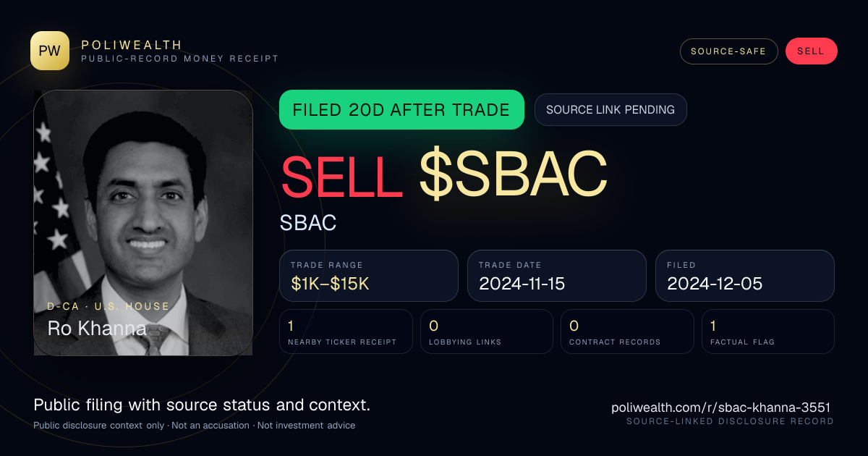Click the large red SELL headline word

pos(341,175)
